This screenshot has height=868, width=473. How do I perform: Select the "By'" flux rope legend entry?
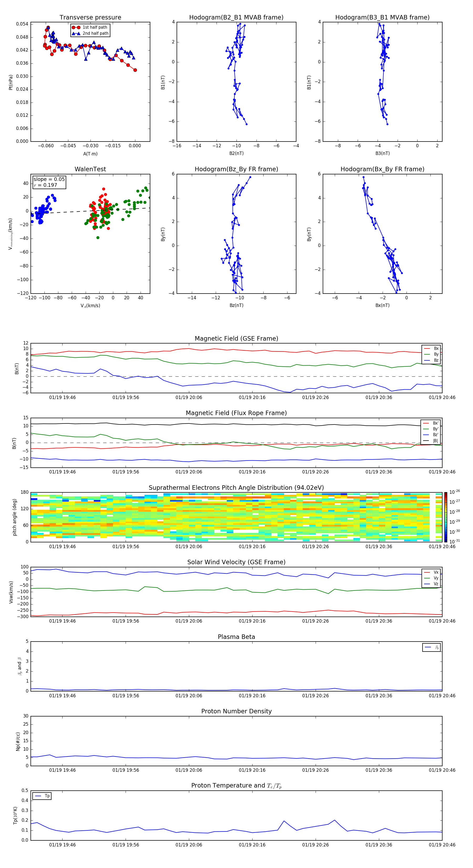tap(431, 429)
